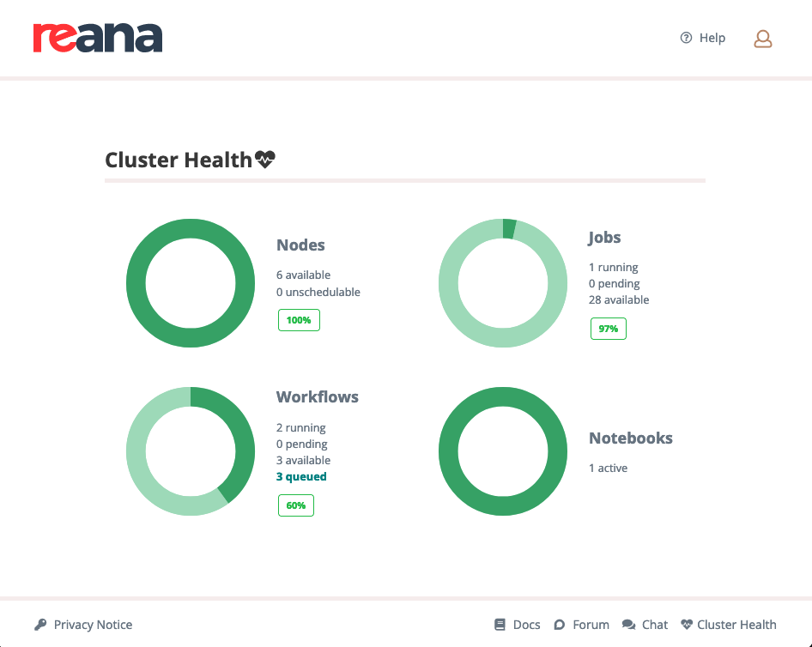Click the 100% badge under Nodes
The width and height of the screenshot is (812, 647).
click(x=299, y=319)
